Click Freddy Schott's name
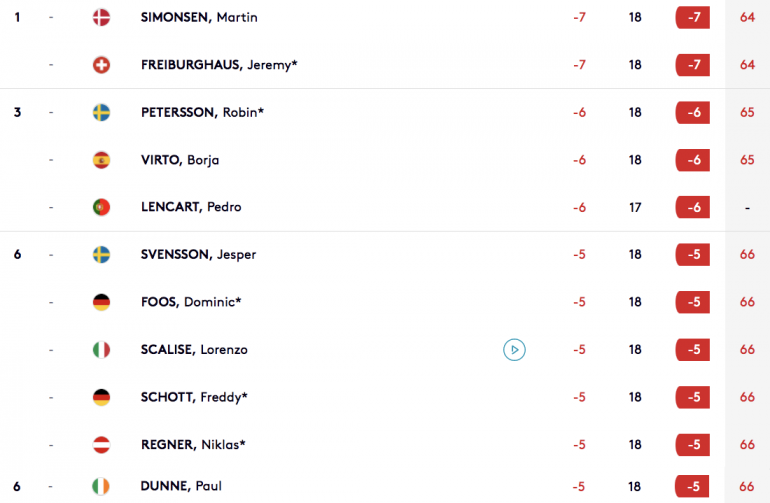Viewport: 770px width, 503px height. 194,397
